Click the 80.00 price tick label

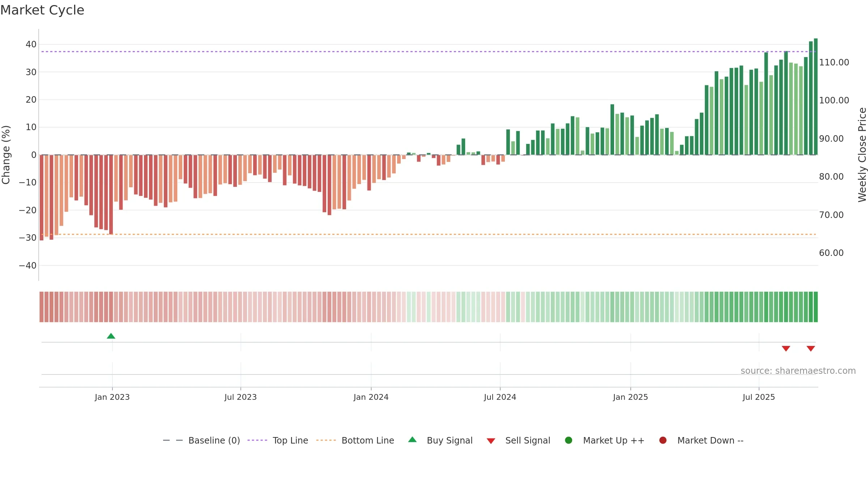click(x=831, y=177)
